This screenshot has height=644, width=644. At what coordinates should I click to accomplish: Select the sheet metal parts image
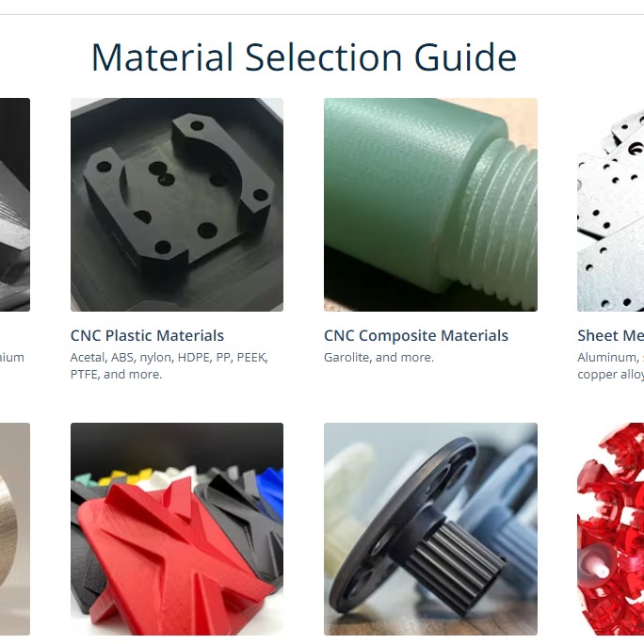pos(610,204)
